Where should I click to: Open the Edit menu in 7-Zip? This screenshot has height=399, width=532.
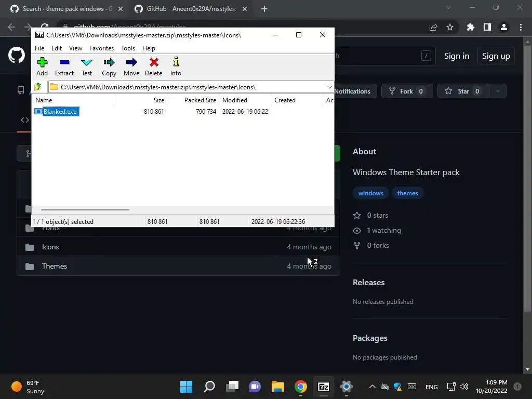tap(56, 48)
